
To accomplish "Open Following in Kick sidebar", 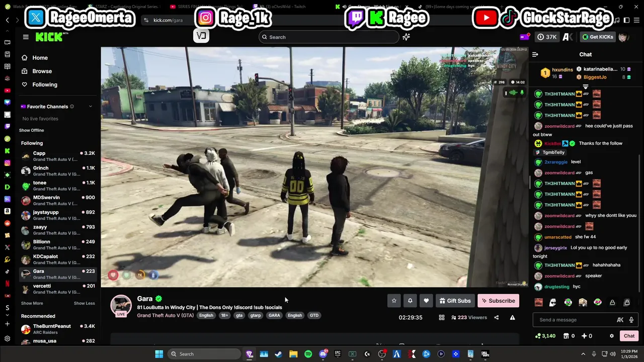I will tap(39, 84).
